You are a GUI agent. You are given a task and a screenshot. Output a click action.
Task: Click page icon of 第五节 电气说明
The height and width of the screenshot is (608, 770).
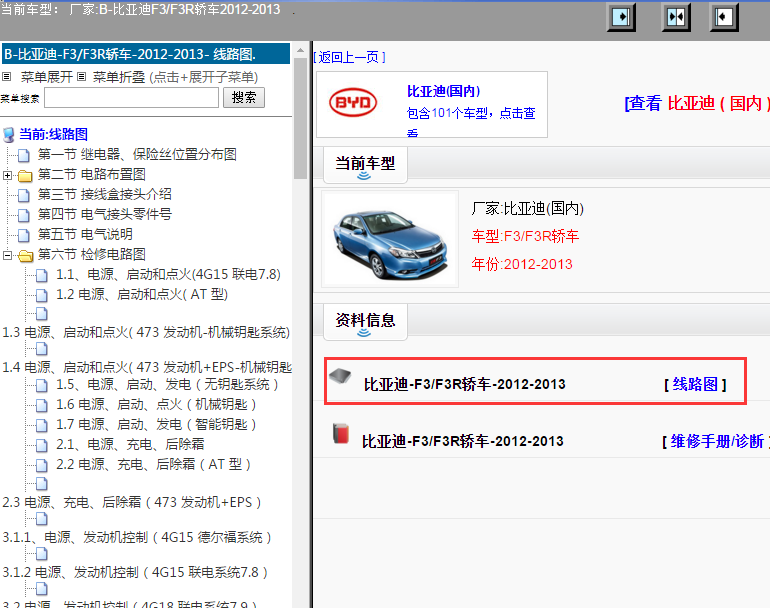(23, 235)
